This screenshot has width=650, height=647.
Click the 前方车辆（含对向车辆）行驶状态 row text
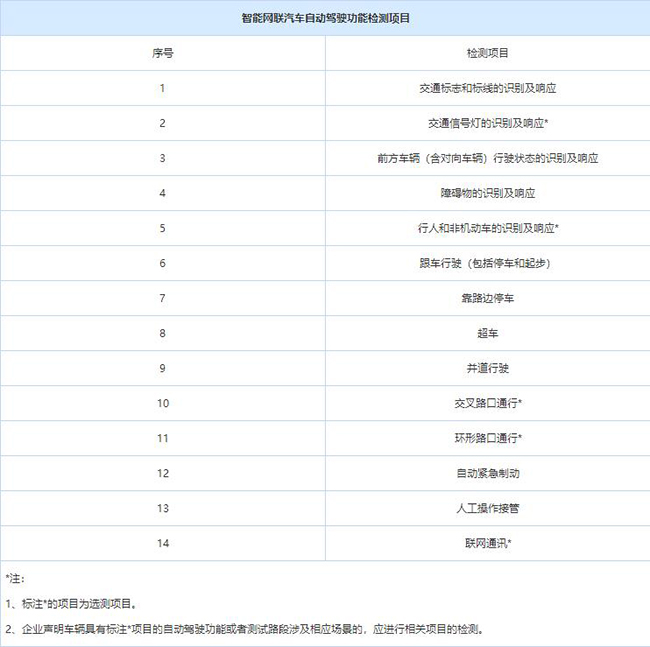click(x=487, y=158)
